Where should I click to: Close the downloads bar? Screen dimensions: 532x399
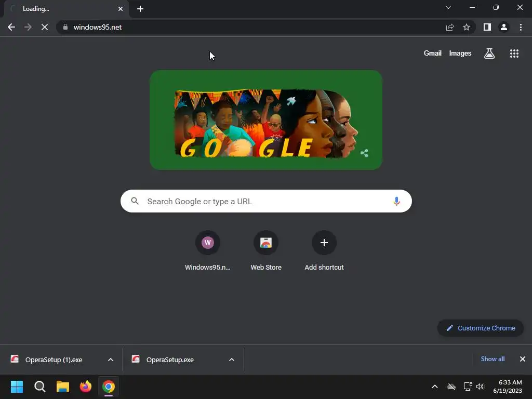point(523,359)
